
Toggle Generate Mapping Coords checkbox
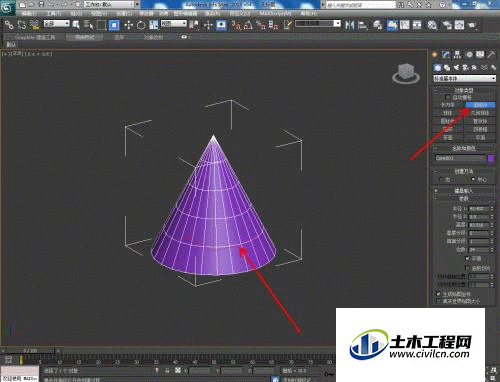[x=438, y=294]
